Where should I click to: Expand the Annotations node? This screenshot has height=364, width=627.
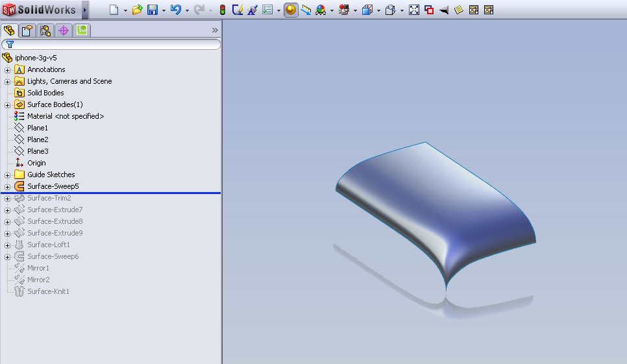click(7, 70)
